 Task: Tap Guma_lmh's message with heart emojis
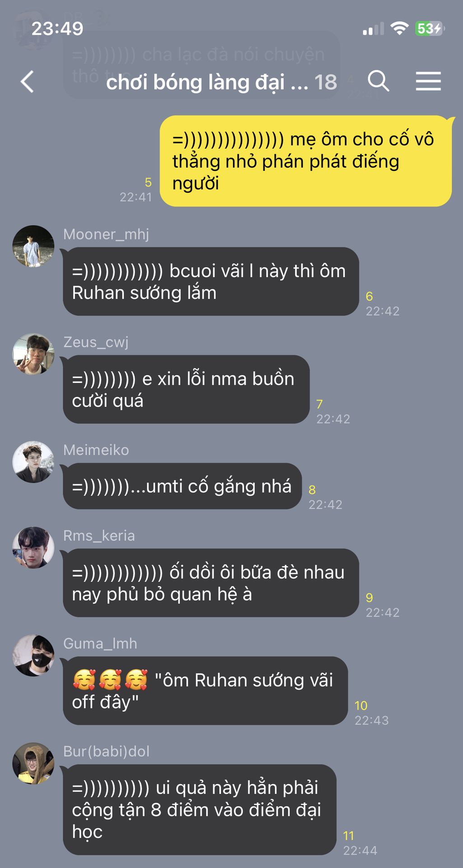[206, 691]
